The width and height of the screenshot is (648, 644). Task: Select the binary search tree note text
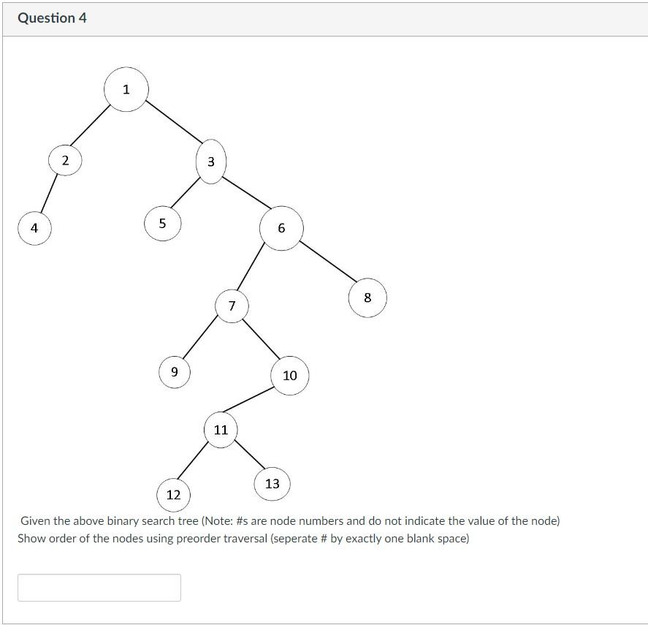pyautogui.click(x=289, y=521)
